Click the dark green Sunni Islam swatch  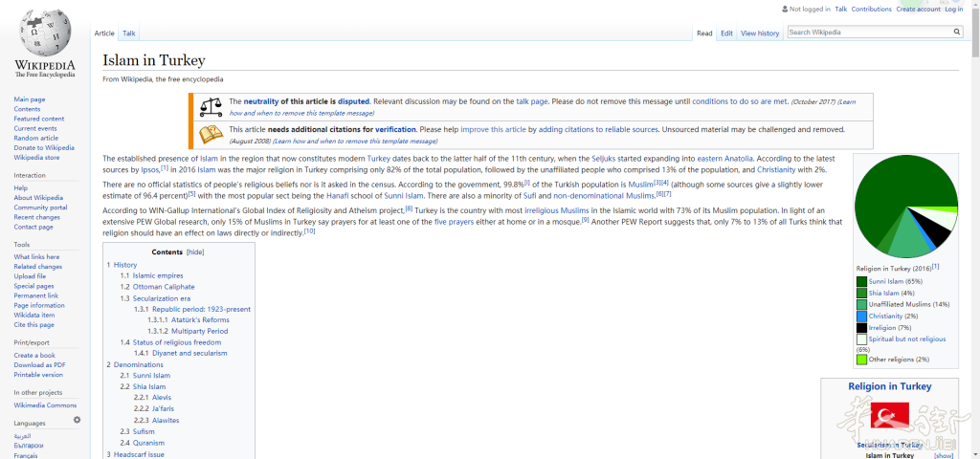click(861, 281)
